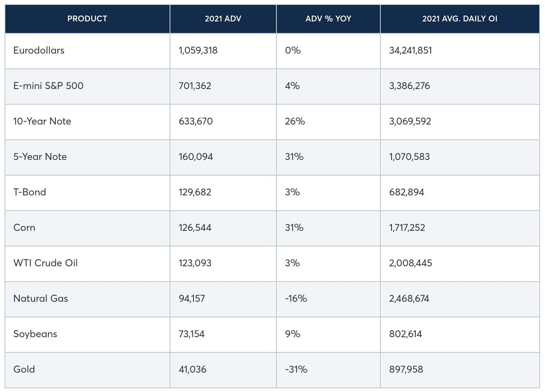
Task: Click the ADV value 126,544
Action: pos(195,228)
